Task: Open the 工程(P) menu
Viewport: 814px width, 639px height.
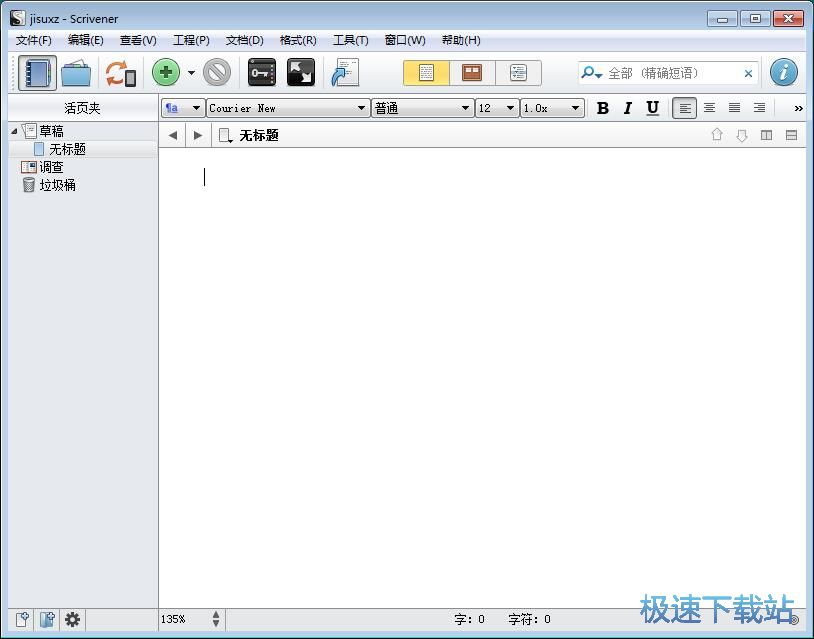Action: (x=191, y=40)
